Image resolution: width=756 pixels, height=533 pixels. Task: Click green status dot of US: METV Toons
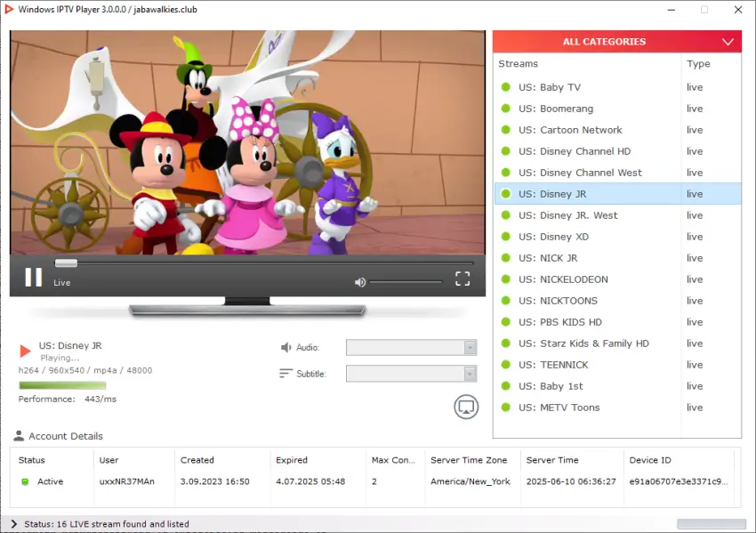(506, 408)
